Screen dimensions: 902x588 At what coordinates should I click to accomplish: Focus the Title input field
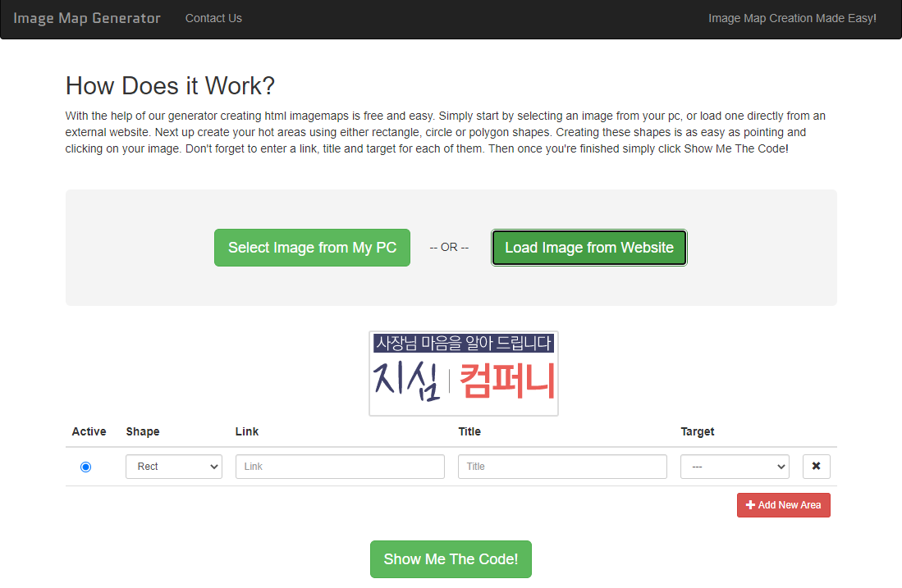[562, 466]
